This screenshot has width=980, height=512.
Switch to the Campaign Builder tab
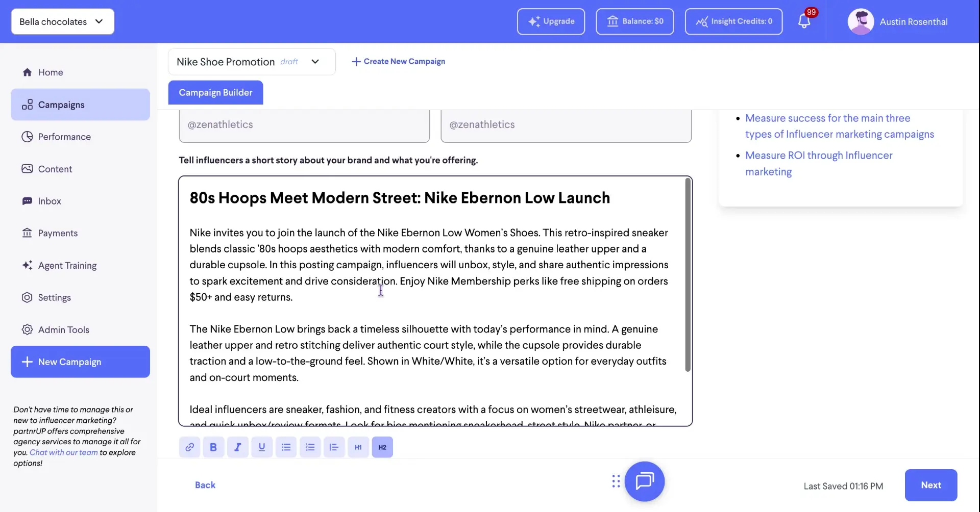coord(215,92)
